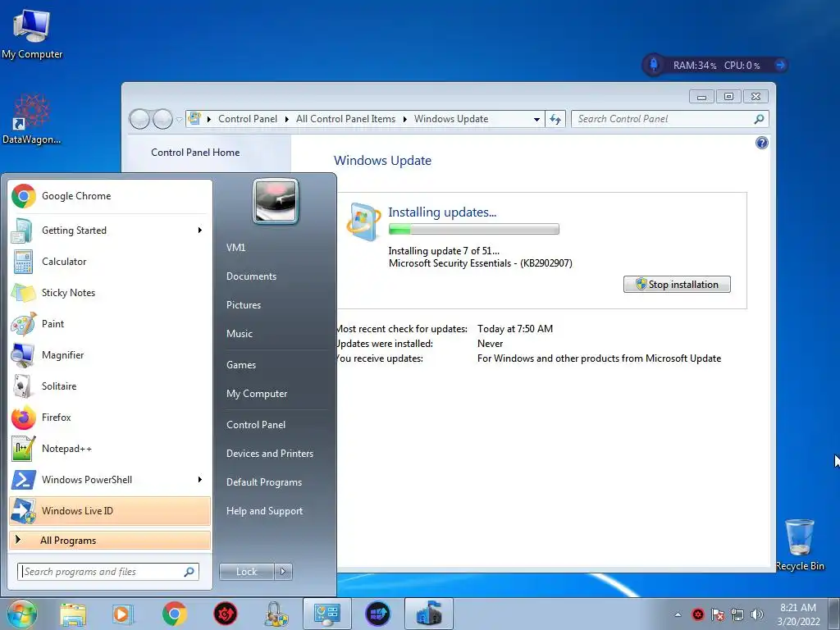Viewport: 840px width, 630px height.
Task: Focus the Search programs and files box
Action: (107, 572)
